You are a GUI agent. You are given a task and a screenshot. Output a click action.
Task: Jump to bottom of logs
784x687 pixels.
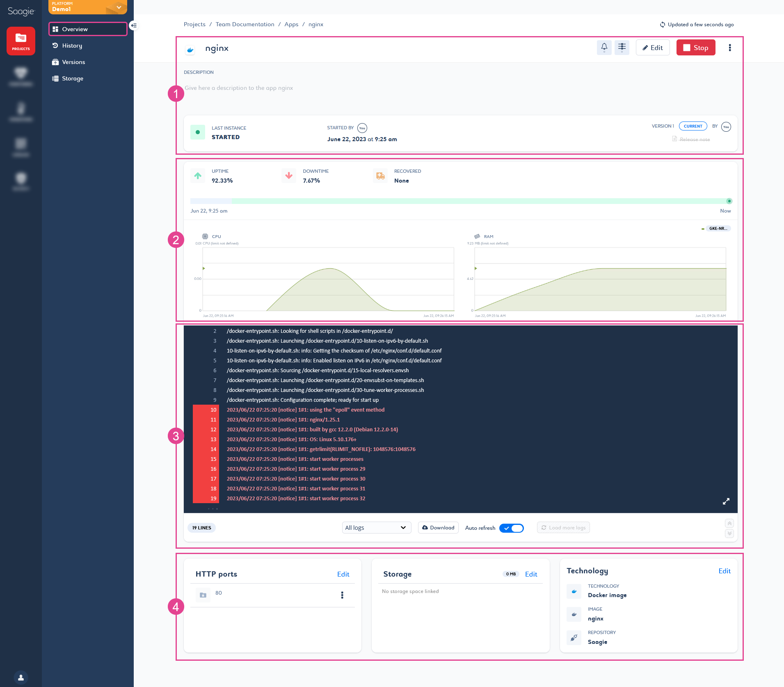coord(729,534)
